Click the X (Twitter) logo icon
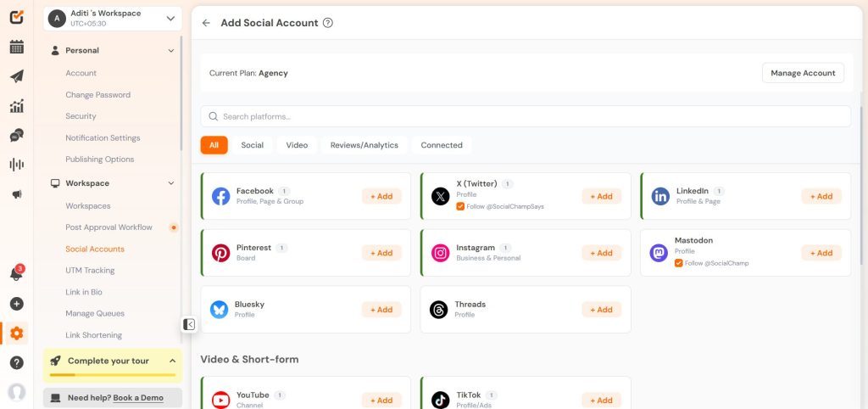 440,196
